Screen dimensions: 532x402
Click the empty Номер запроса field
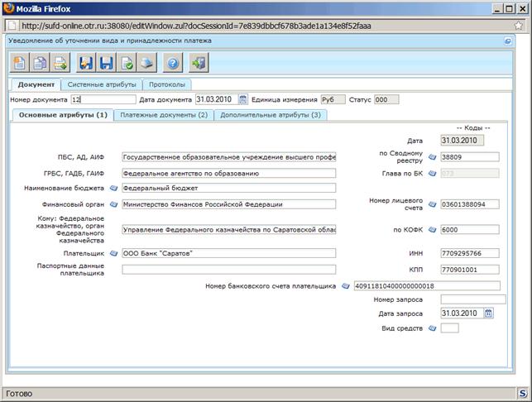tap(473, 299)
